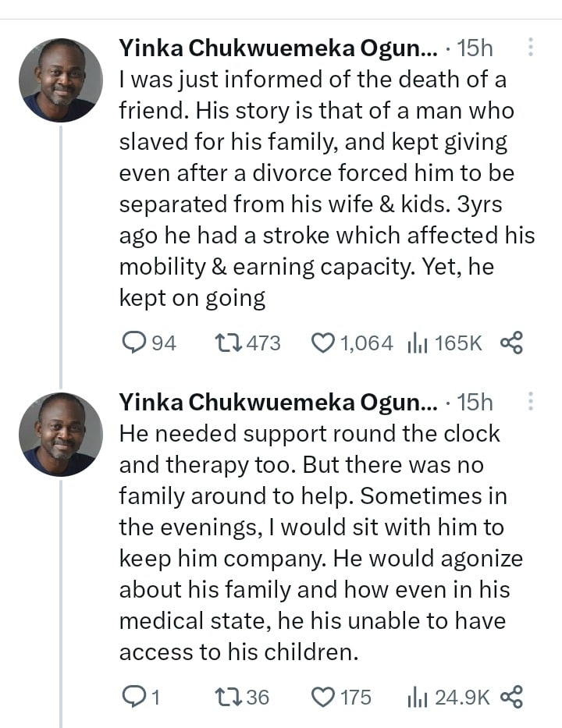The image size is (562, 728).
Task: Open the more options menu on second tweet
Action: coord(531,402)
